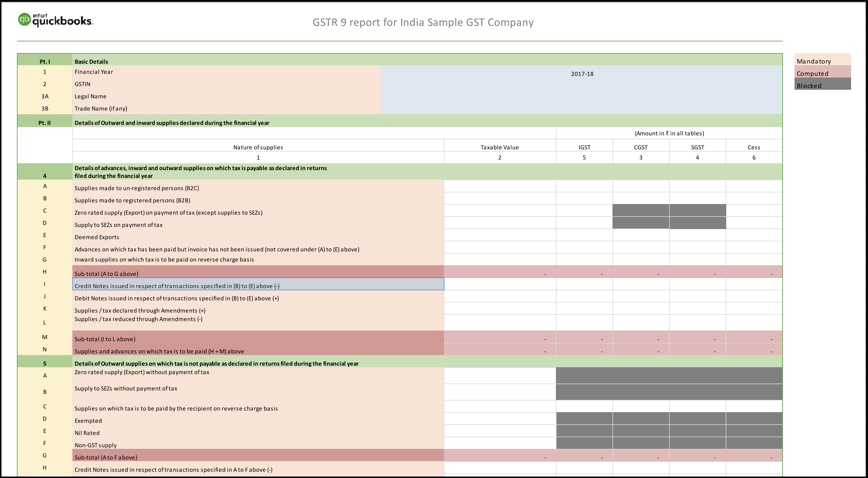Select the Nil Rated row label
Screen dimensions: 868x478
pos(258,431)
